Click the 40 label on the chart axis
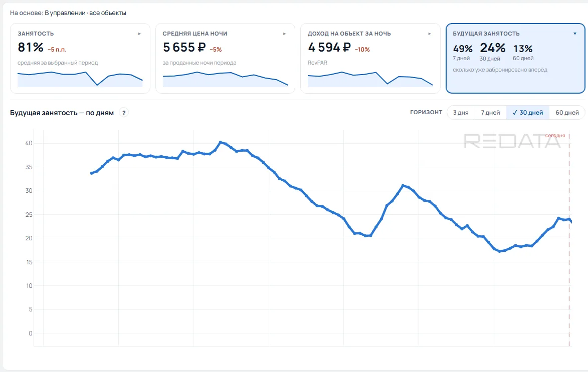Screen dimensions: 588x372 coord(29,143)
